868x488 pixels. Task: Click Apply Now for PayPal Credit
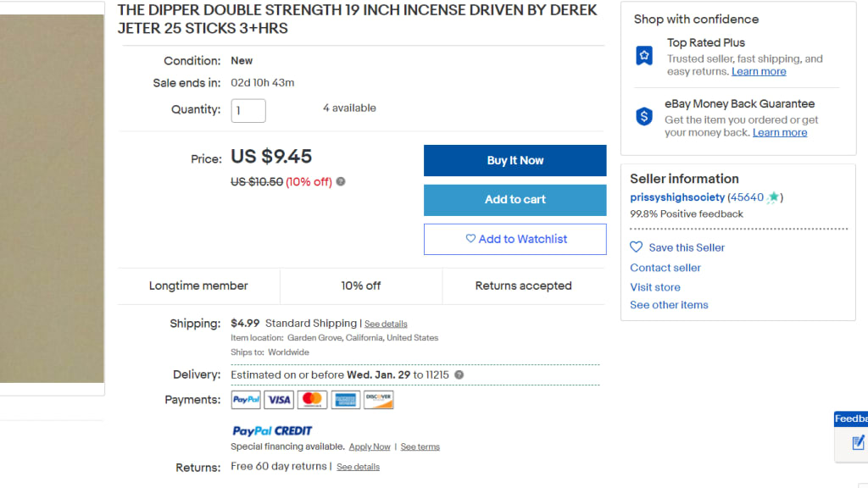pyautogui.click(x=370, y=446)
